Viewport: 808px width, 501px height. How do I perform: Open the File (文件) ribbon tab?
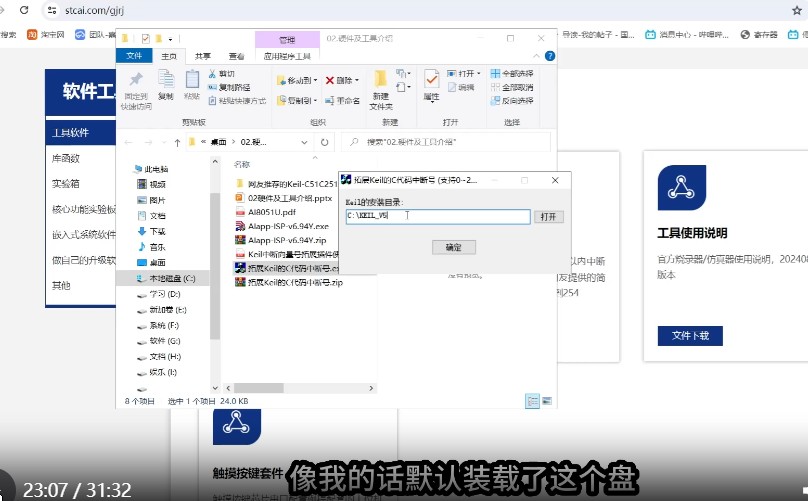click(134, 56)
